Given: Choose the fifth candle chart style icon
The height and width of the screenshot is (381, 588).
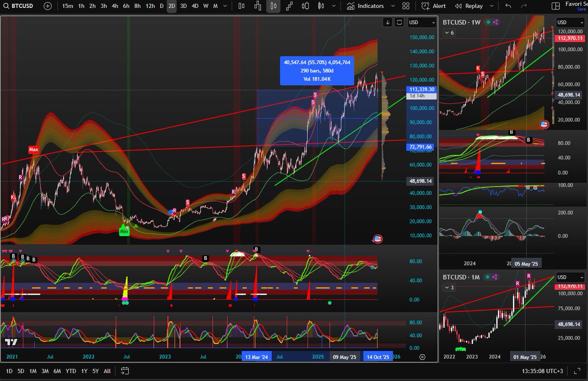Looking at the screenshot, I should tap(305, 6).
